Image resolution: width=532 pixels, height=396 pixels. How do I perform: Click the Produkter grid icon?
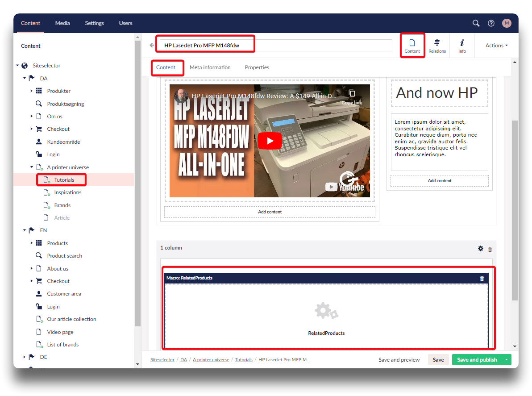pos(39,91)
